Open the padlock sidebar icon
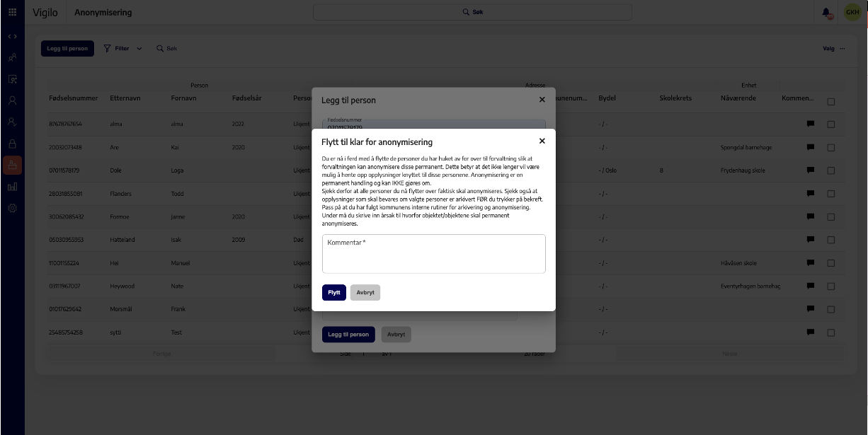The width and height of the screenshot is (868, 435). pos(13,144)
